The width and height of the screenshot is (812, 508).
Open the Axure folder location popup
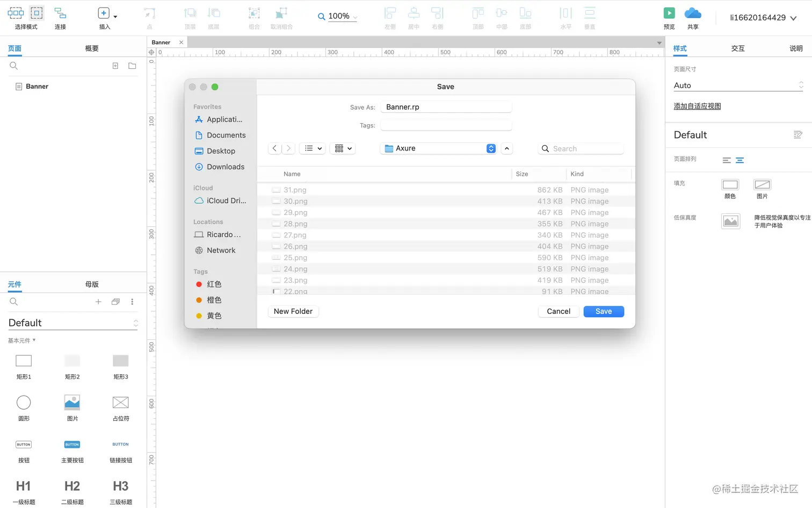438,148
